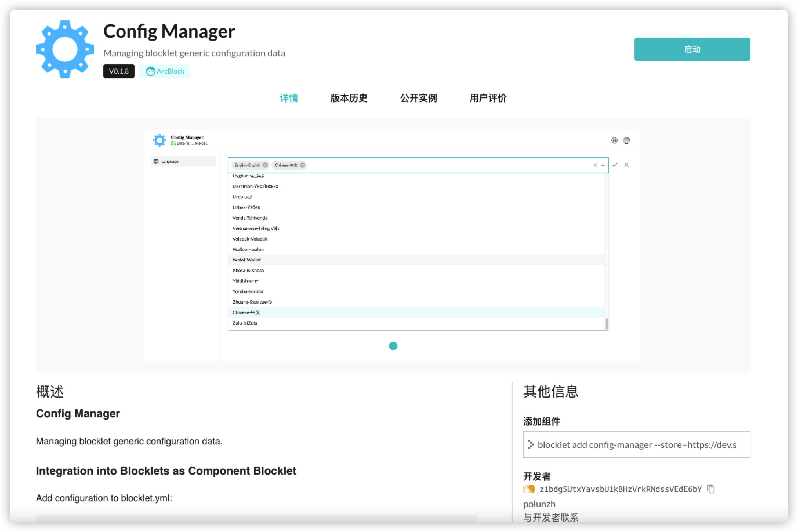Collapse the language dropdown arrow
Screen dimensions: 798x532
(603, 165)
